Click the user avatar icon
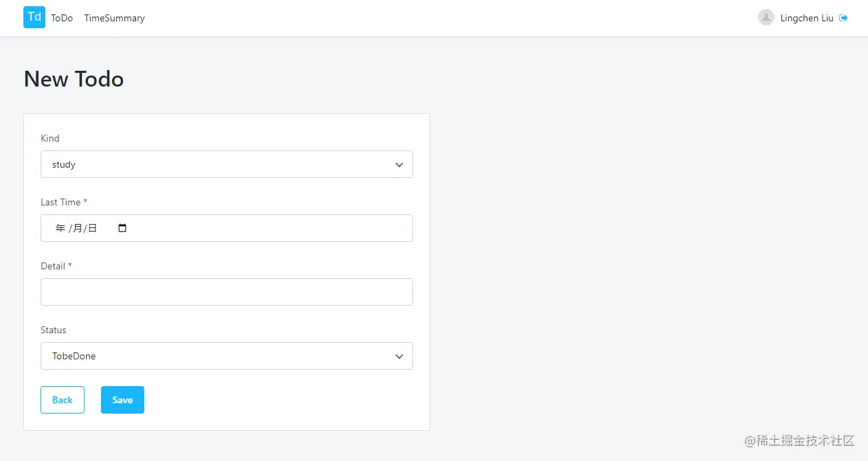 (766, 18)
